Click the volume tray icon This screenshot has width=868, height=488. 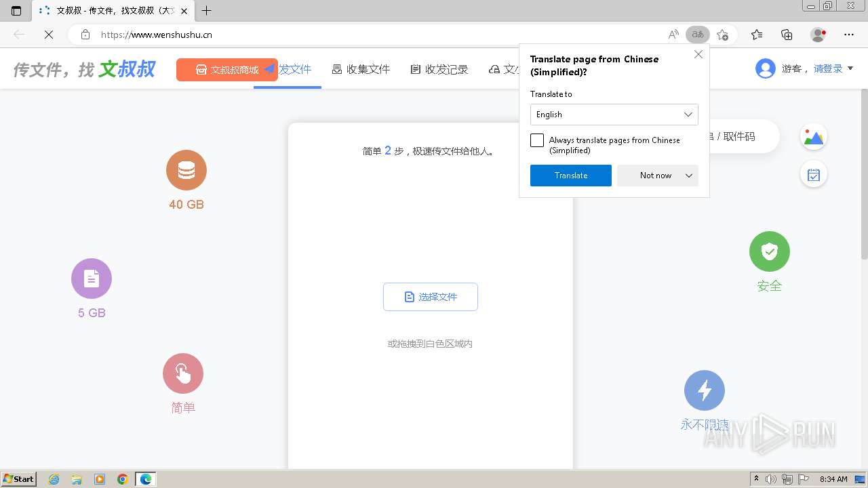(x=771, y=479)
